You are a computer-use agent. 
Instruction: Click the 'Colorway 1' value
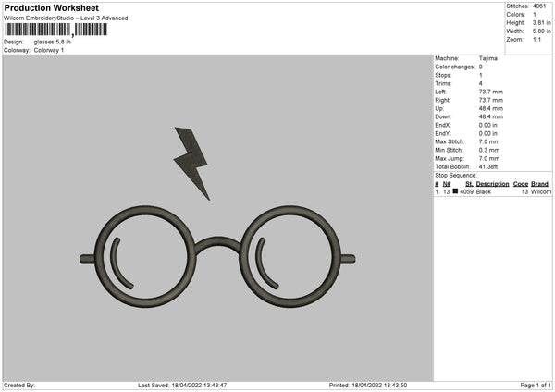click(49, 50)
